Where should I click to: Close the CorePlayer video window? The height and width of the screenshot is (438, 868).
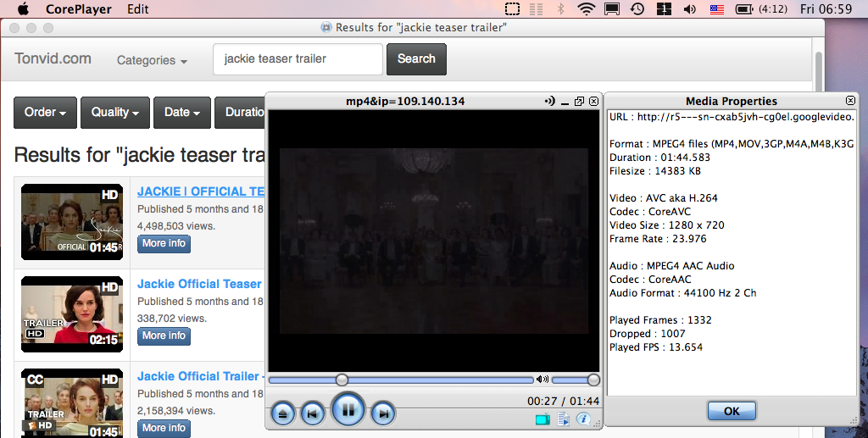tap(593, 101)
